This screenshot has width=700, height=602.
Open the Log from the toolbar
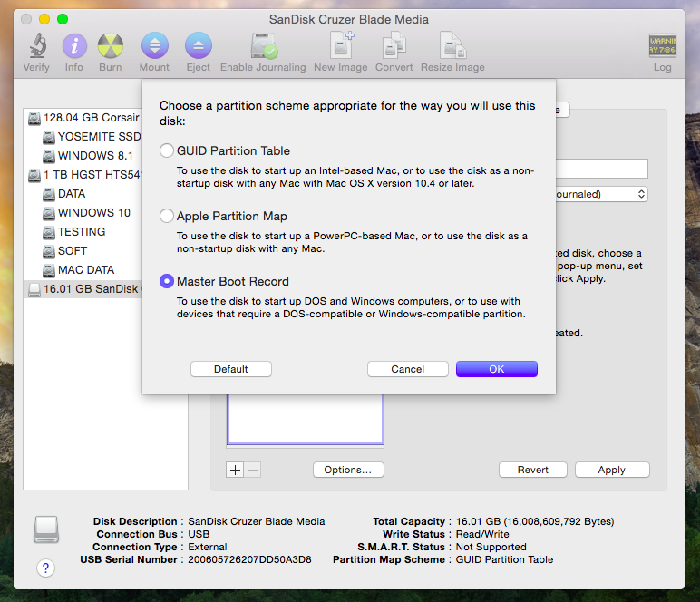[x=663, y=45]
